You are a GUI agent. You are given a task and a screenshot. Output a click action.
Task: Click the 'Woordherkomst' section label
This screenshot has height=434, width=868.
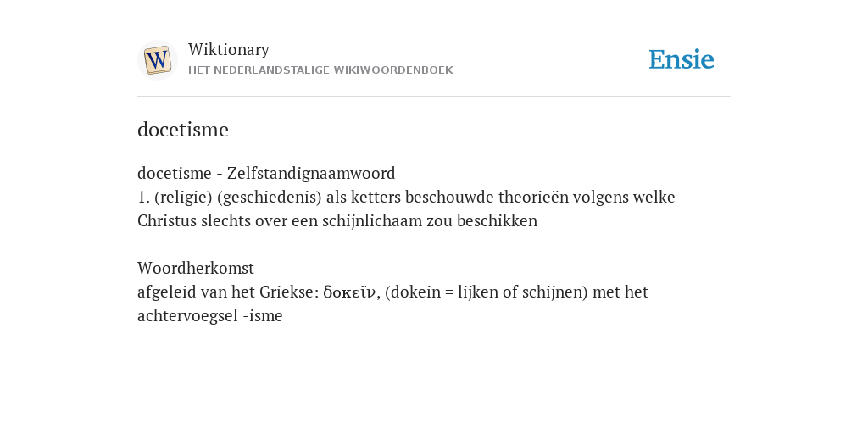[x=196, y=269]
